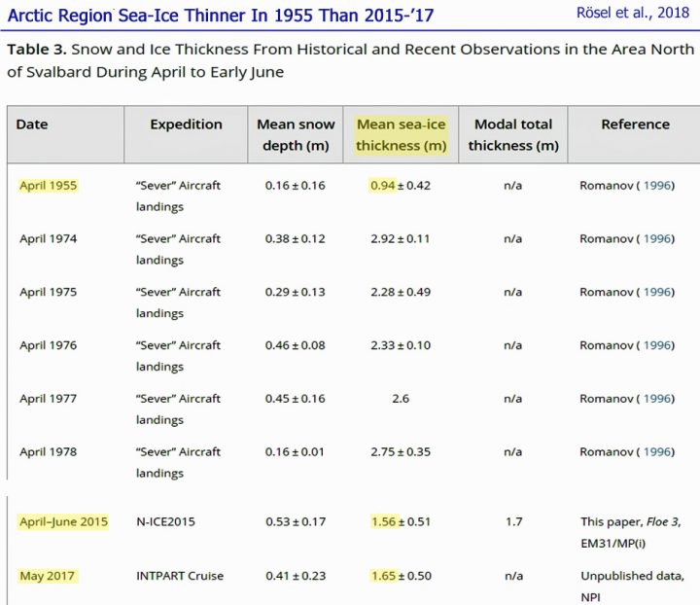Select the highlighted 0.94 thickness value
700x605 pixels.
381,185
